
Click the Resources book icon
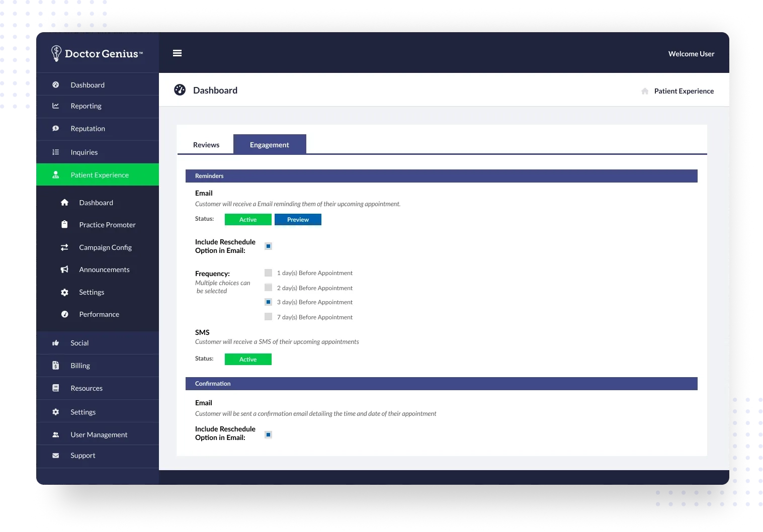pos(56,388)
